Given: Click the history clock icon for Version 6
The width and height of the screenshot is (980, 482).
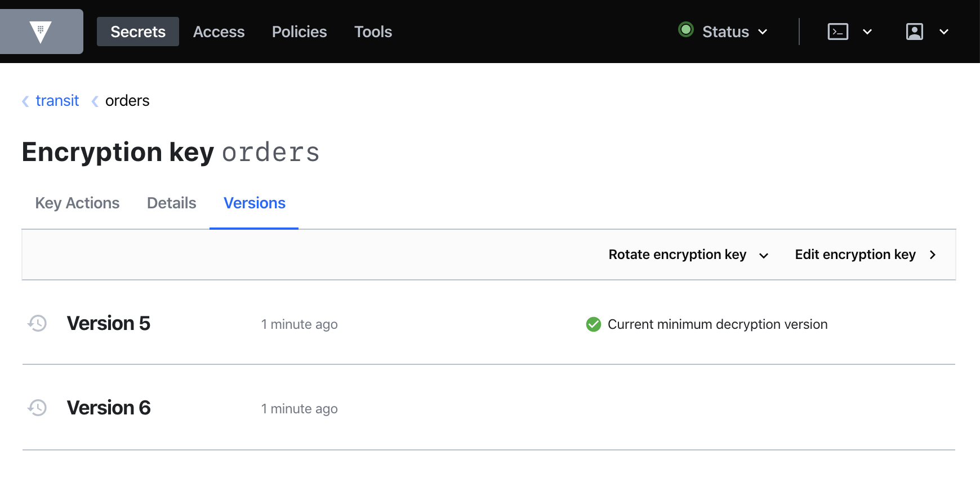Looking at the screenshot, I should 37,407.
